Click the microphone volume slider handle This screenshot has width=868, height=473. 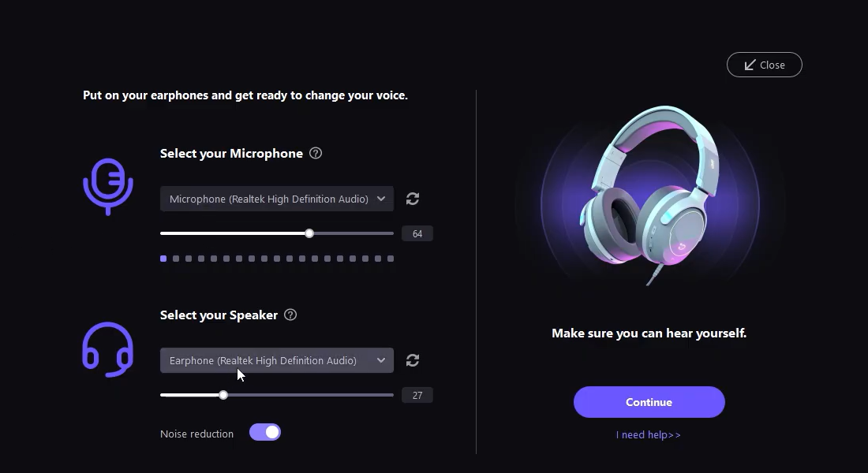309,233
